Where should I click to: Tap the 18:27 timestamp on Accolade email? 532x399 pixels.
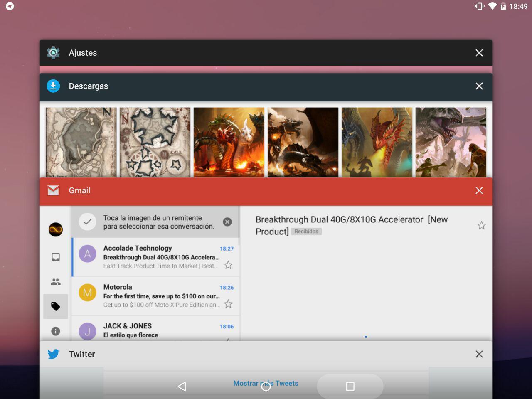pos(227,249)
